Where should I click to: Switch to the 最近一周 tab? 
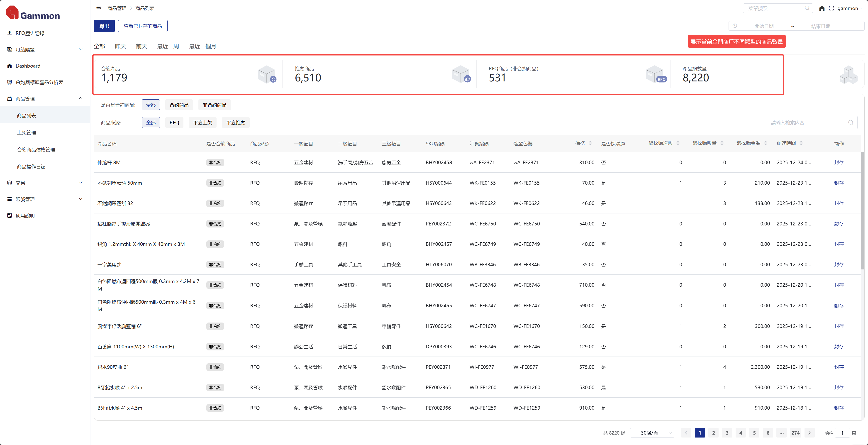coord(168,46)
